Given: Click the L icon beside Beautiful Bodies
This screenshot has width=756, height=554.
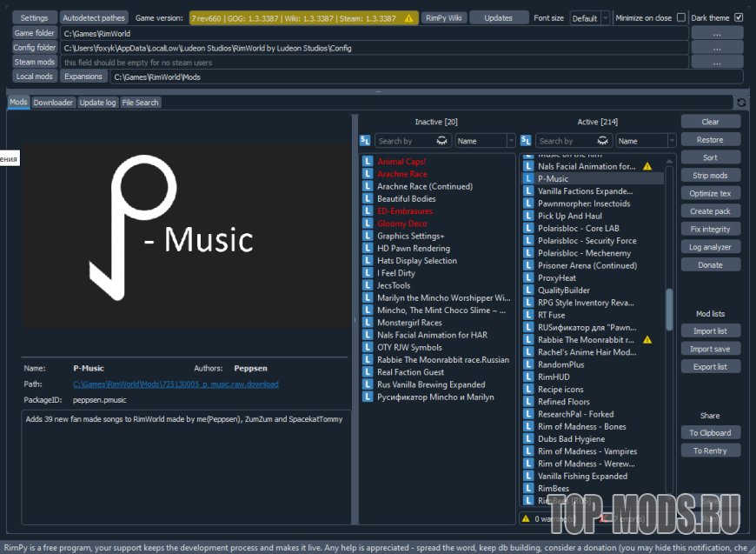Looking at the screenshot, I should (x=368, y=199).
